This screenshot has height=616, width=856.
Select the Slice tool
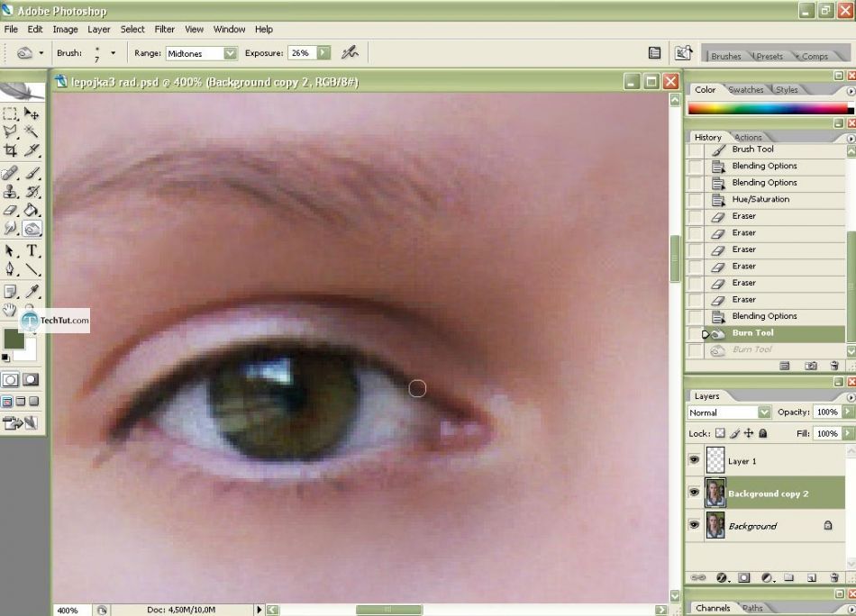click(x=32, y=150)
